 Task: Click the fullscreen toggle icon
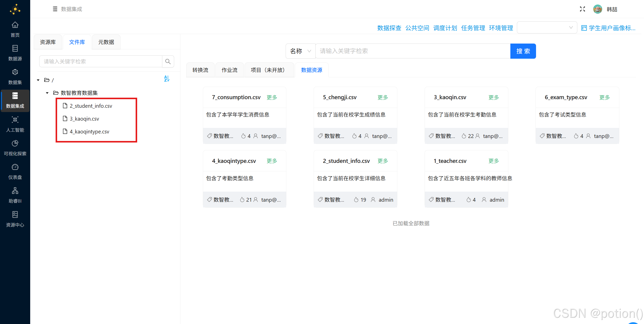[582, 9]
